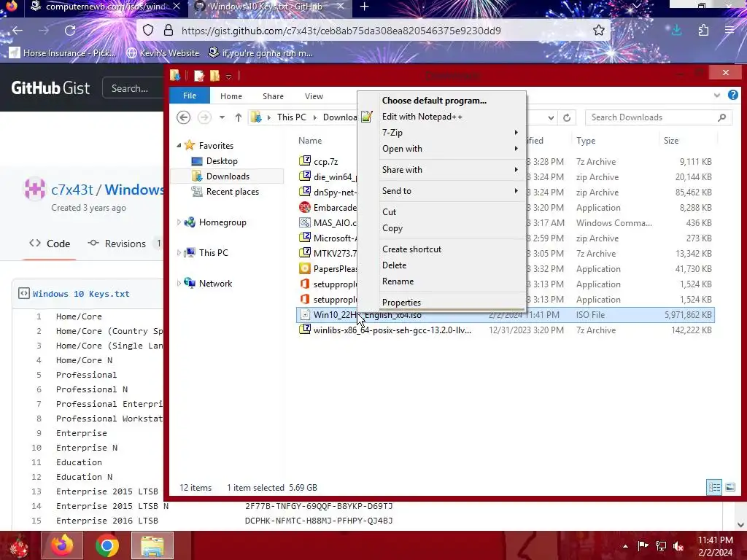Open the address bar history dropdown

(x=551, y=117)
